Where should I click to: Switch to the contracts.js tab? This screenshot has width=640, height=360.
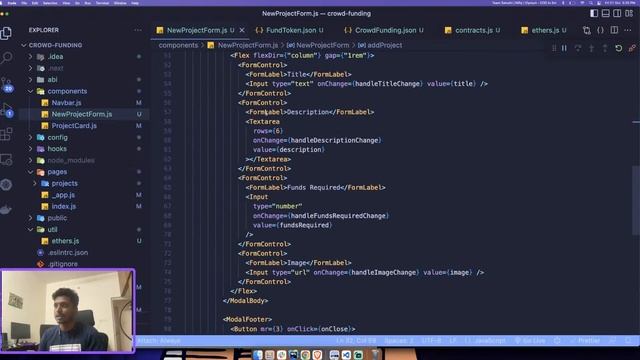(473, 30)
